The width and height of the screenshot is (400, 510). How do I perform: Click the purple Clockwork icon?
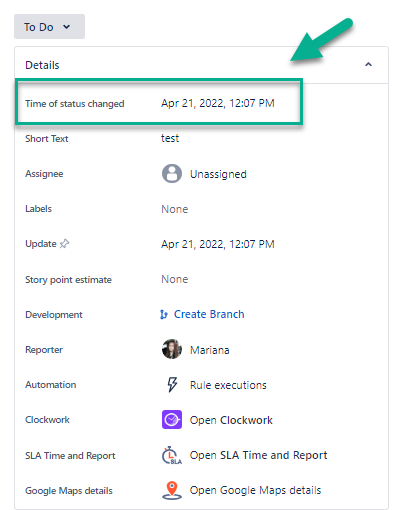pyautogui.click(x=172, y=419)
